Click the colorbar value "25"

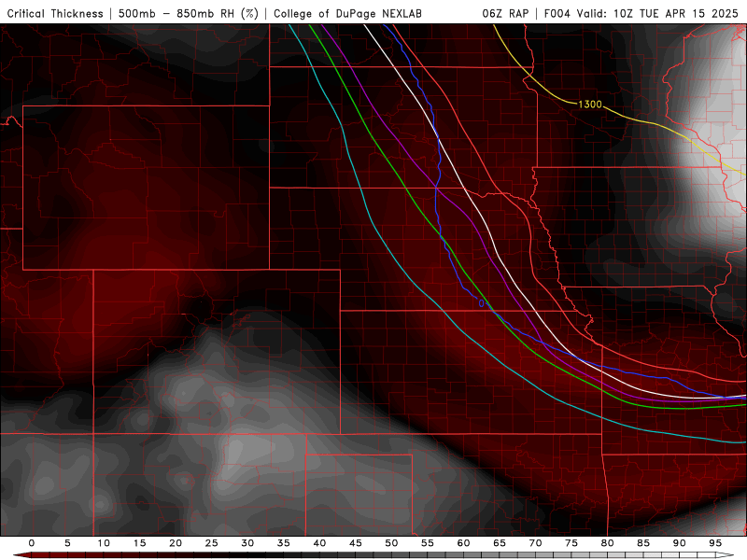coord(212,543)
